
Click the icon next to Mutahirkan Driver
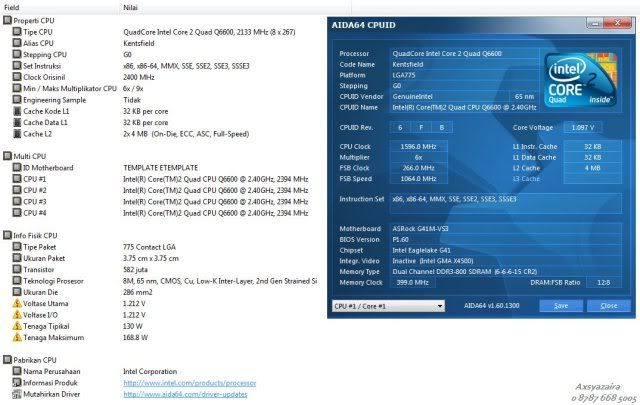17,394
